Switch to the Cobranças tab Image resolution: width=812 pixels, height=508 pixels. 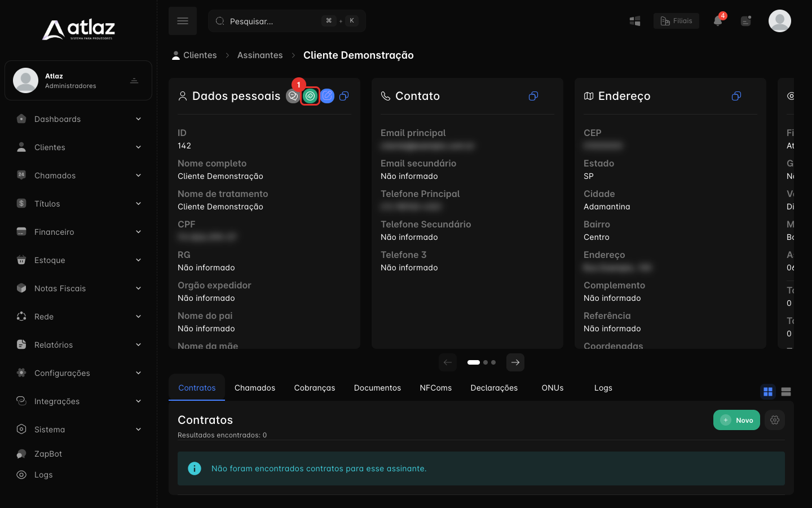tap(315, 388)
